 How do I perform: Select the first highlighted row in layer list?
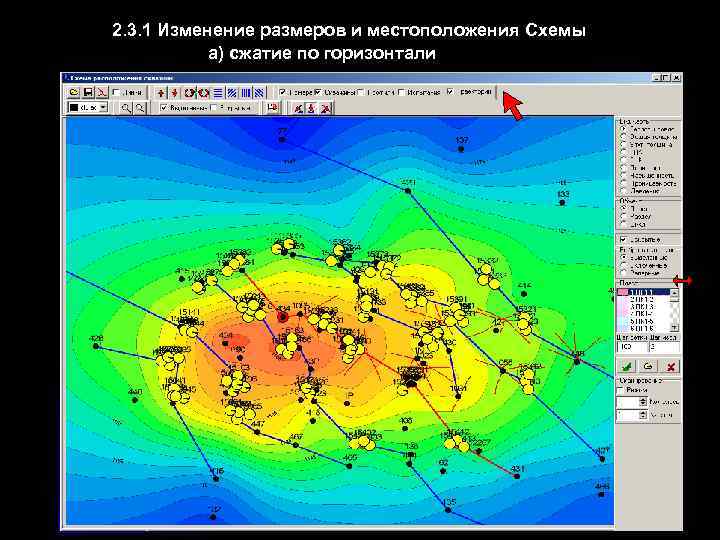point(643,292)
